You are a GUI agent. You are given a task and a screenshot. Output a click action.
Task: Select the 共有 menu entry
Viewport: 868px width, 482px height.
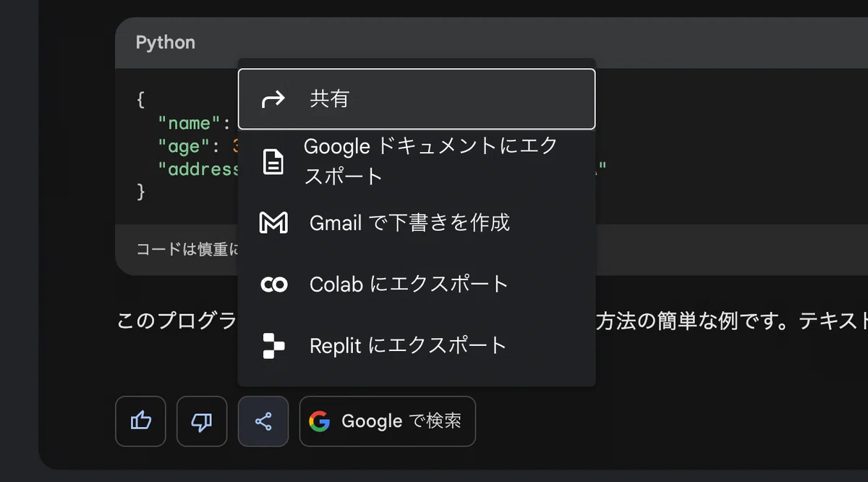pyautogui.click(x=417, y=99)
